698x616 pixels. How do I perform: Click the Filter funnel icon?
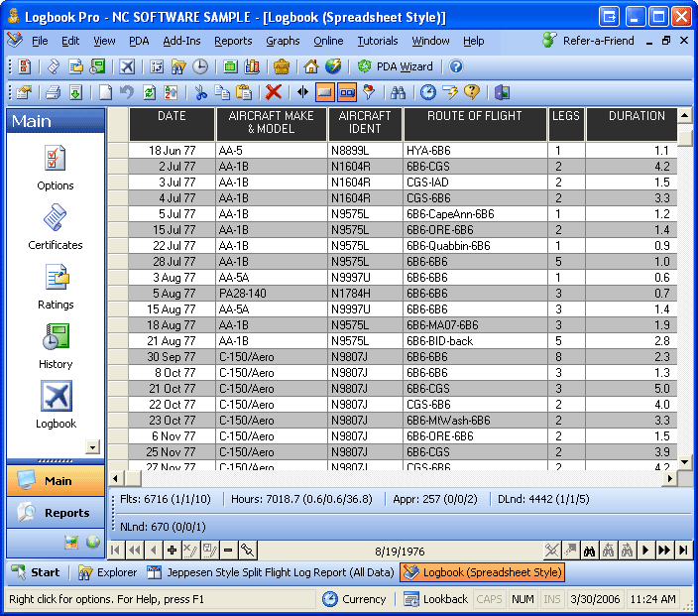(x=369, y=92)
